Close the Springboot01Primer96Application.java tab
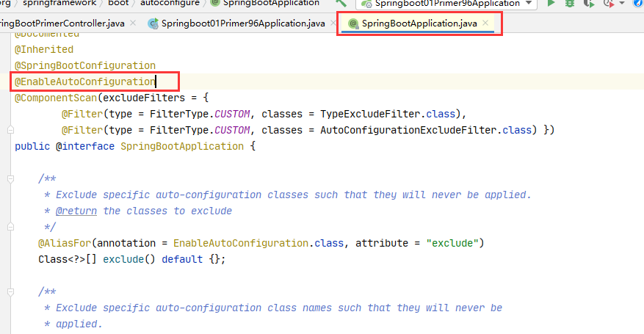This screenshot has height=334, width=644. 333,23
